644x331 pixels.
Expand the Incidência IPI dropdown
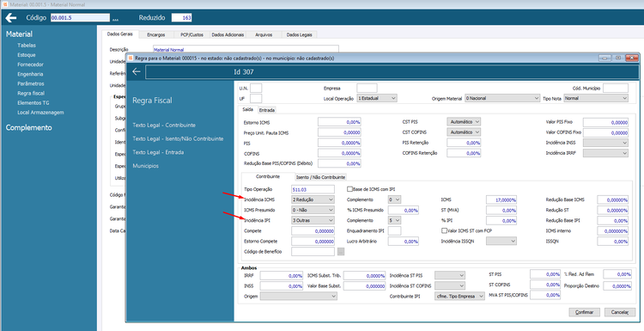coord(313,220)
